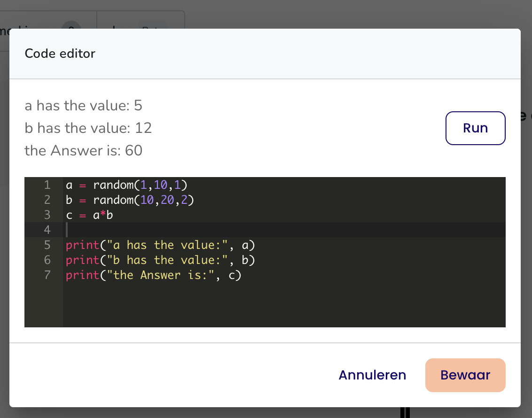Click the Run button
The width and height of the screenshot is (532, 418).
[x=475, y=128]
